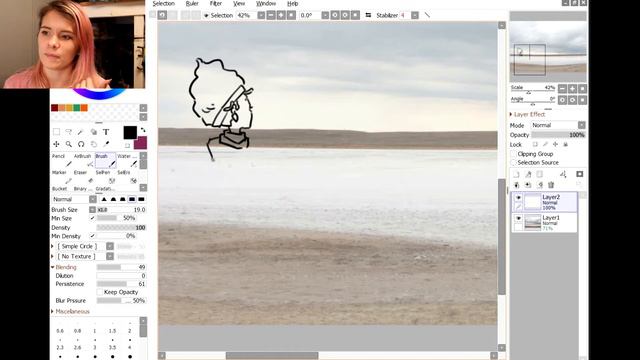Hide Layer2 with the eye icon
640x360 pixels.
[x=518, y=198]
